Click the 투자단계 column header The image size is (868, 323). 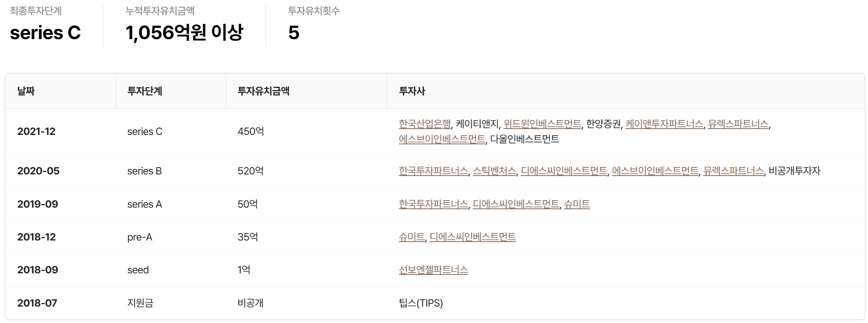[145, 91]
